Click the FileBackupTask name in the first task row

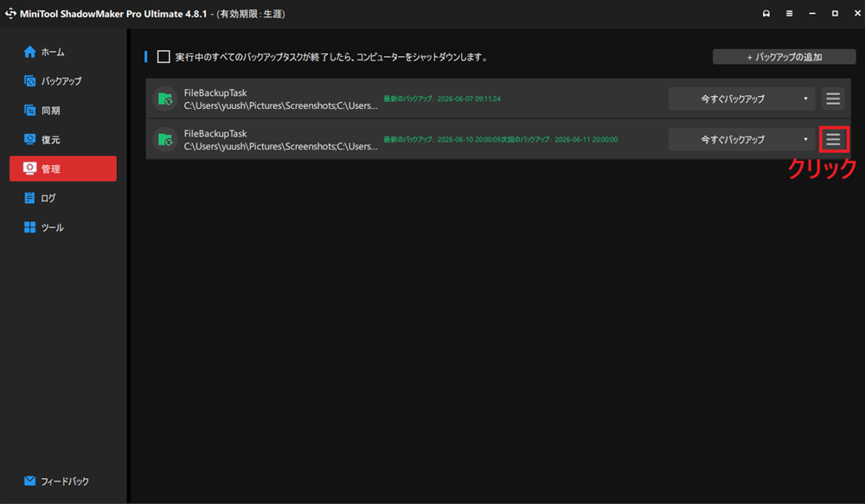[215, 93]
